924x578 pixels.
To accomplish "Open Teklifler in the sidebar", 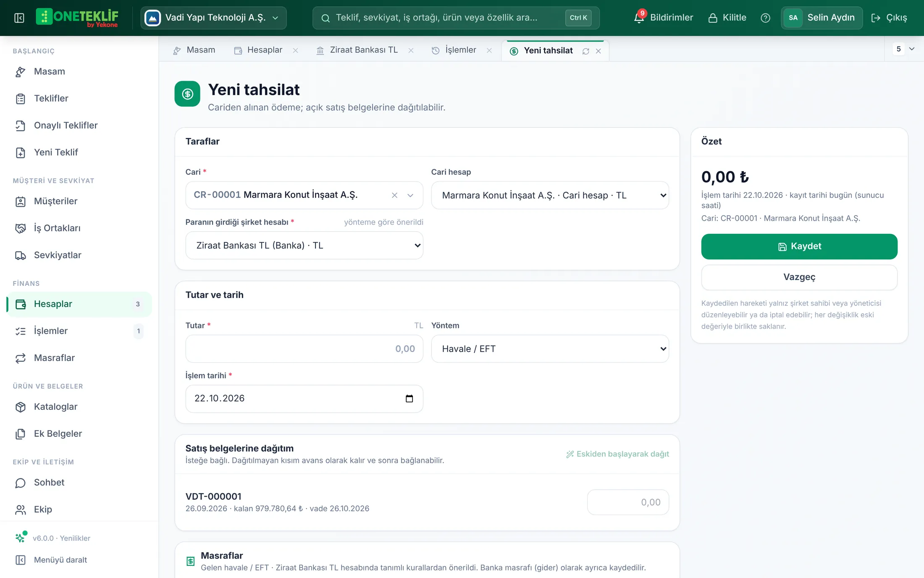I will (x=79, y=98).
